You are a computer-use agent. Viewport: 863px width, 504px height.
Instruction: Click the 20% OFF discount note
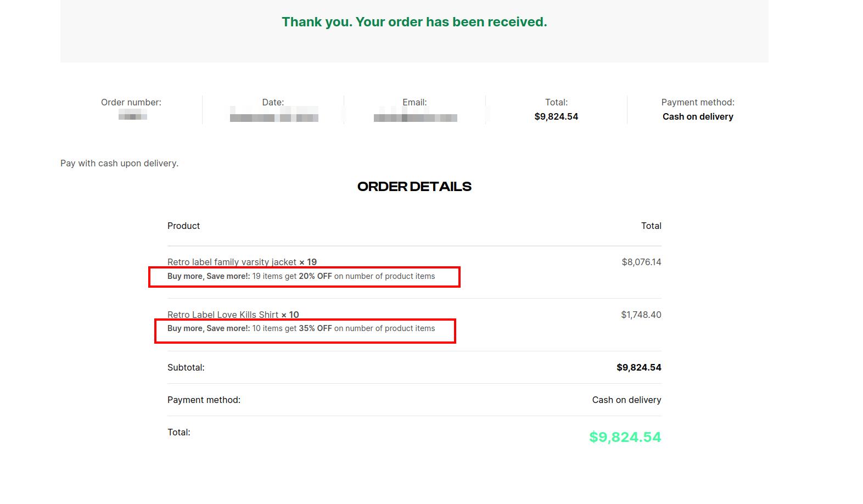[x=301, y=276]
